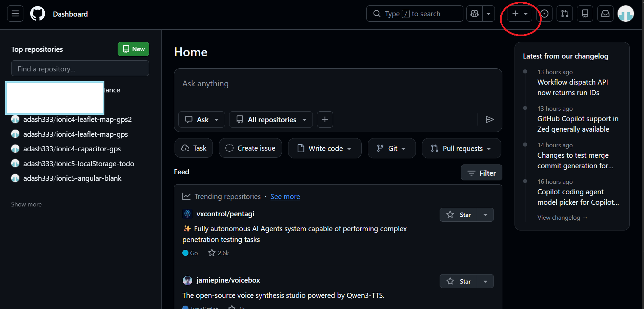The image size is (644, 309).
Task: Open Pull requests icon in header
Action: 565,14
